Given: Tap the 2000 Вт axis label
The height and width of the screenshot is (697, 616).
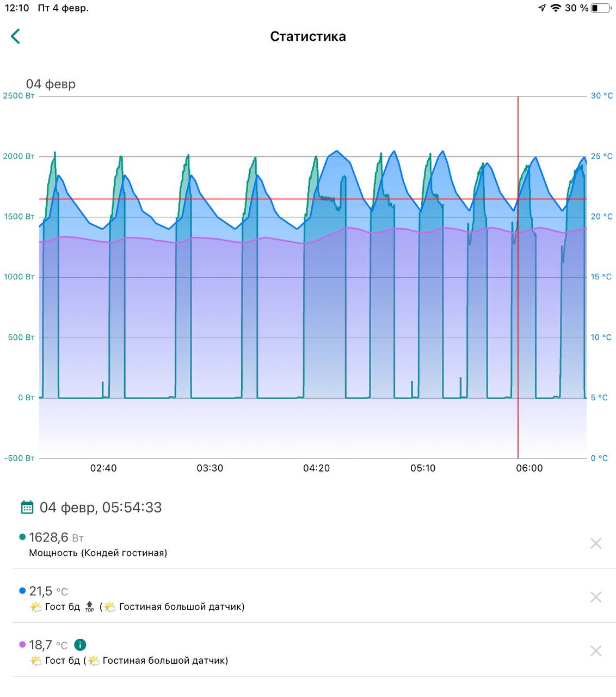Looking at the screenshot, I should [19, 156].
